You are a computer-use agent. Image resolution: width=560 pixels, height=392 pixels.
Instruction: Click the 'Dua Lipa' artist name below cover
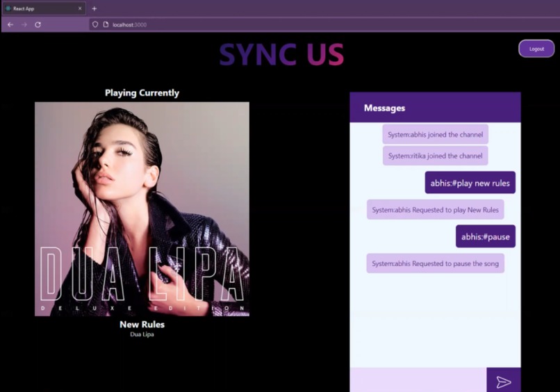pos(142,334)
